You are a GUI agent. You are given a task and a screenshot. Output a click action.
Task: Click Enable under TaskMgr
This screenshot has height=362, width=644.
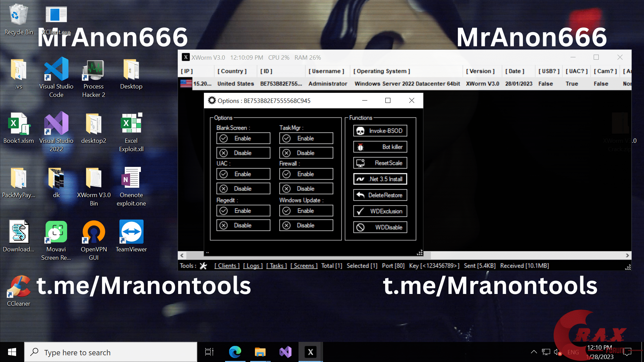pos(306,138)
